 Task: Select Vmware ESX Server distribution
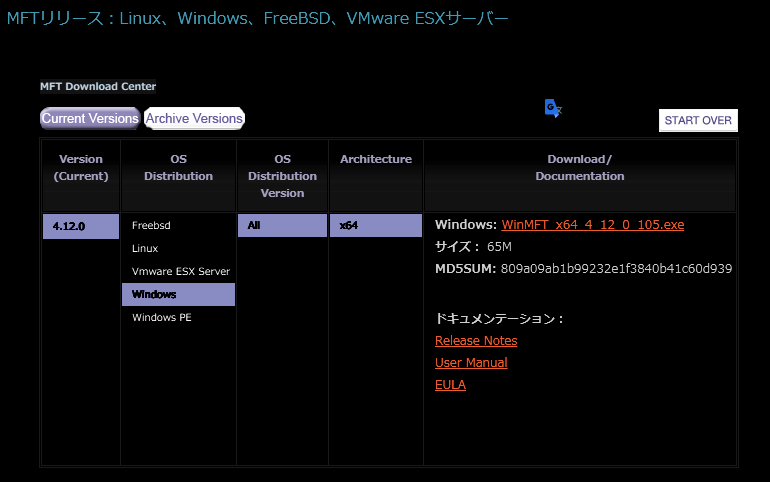point(181,271)
